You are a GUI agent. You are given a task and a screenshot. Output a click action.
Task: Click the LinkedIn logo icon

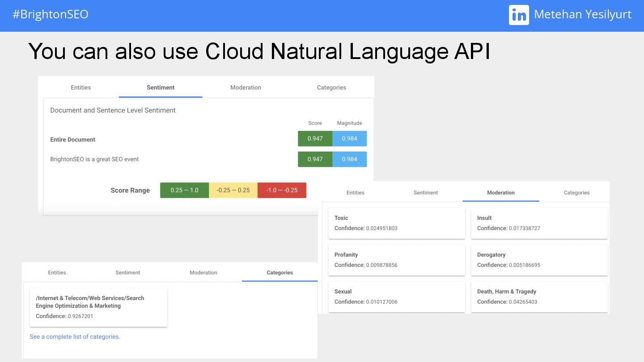tap(519, 15)
